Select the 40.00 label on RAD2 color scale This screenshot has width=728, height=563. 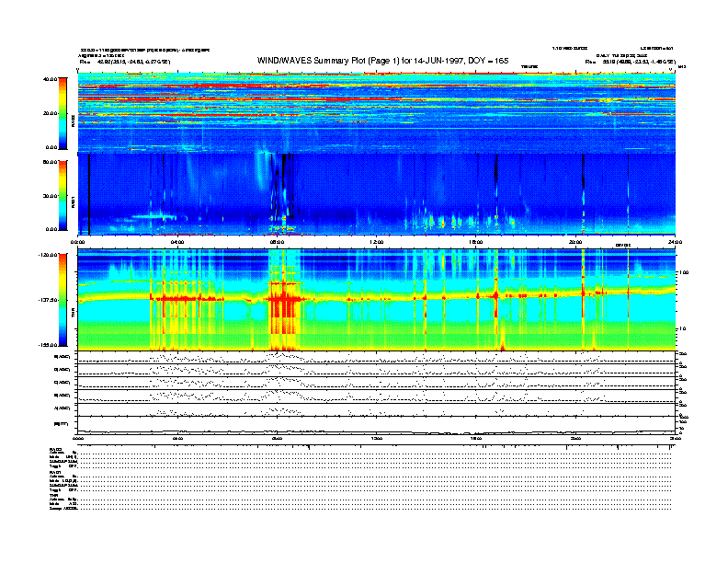(x=50, y=79)
